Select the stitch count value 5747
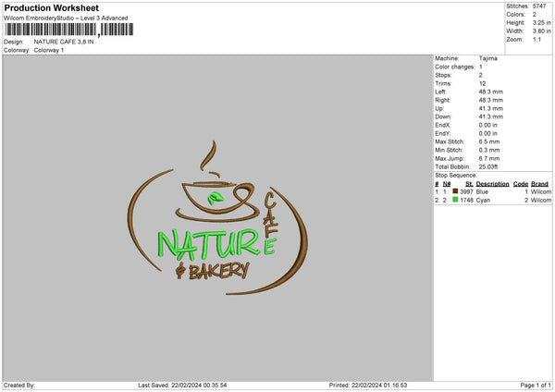This screenshot has height=392, width=555. pyautogui.click(x=539, y=6)
